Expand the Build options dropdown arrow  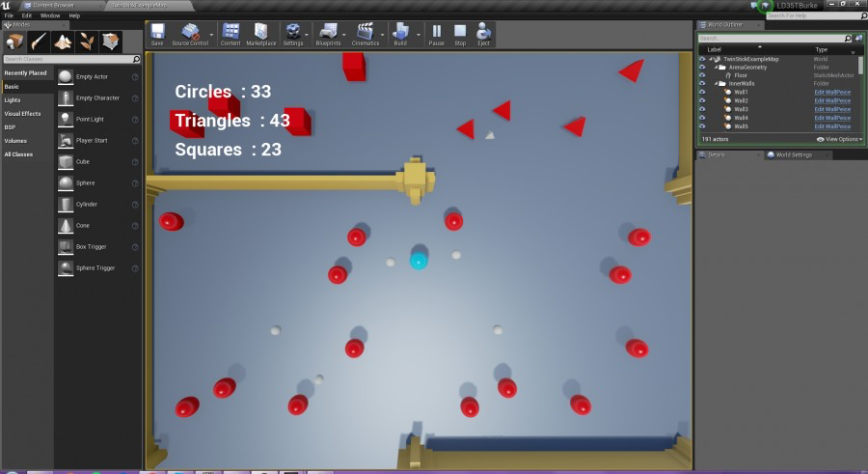coord(418,35)
